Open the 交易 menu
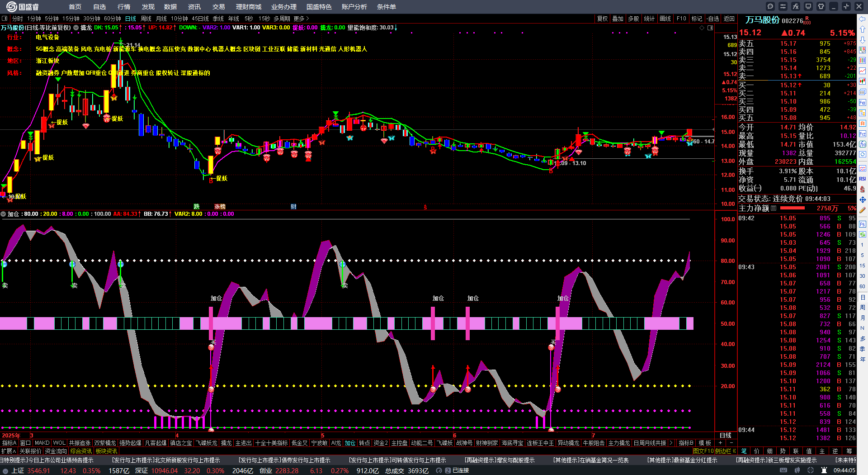Viewport: 868px width, 475px height. pyautogui.click(x=219, y=7)
